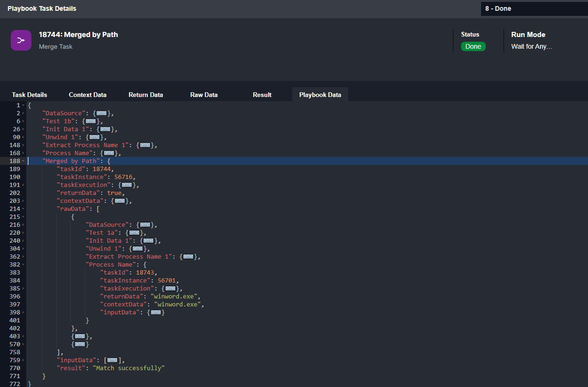Click folded placeholder icon on line 240 Init Data 1
Image resolution: width=588 pixels, height=387 pixels.
149,241
